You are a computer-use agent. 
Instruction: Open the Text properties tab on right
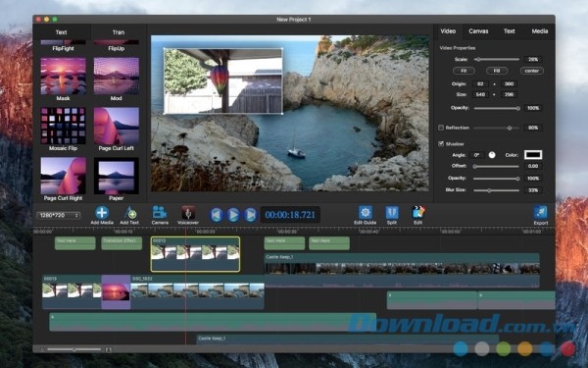[509, 31]
